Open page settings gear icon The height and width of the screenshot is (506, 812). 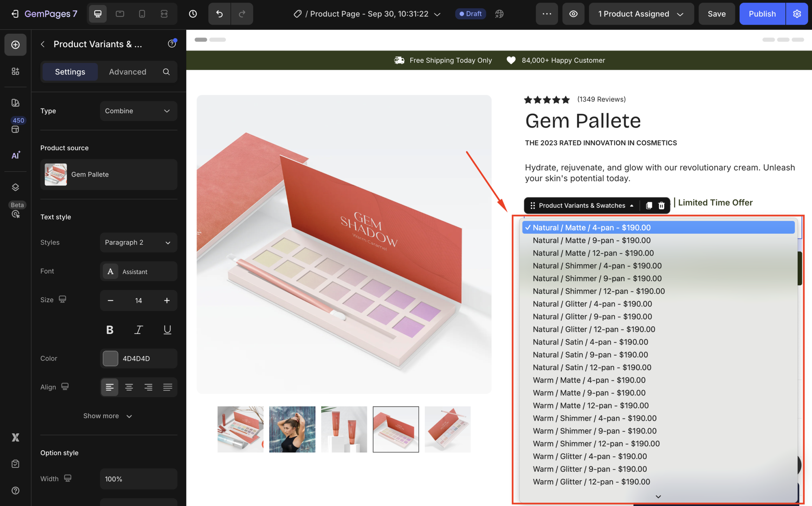[x=797, y=14]
